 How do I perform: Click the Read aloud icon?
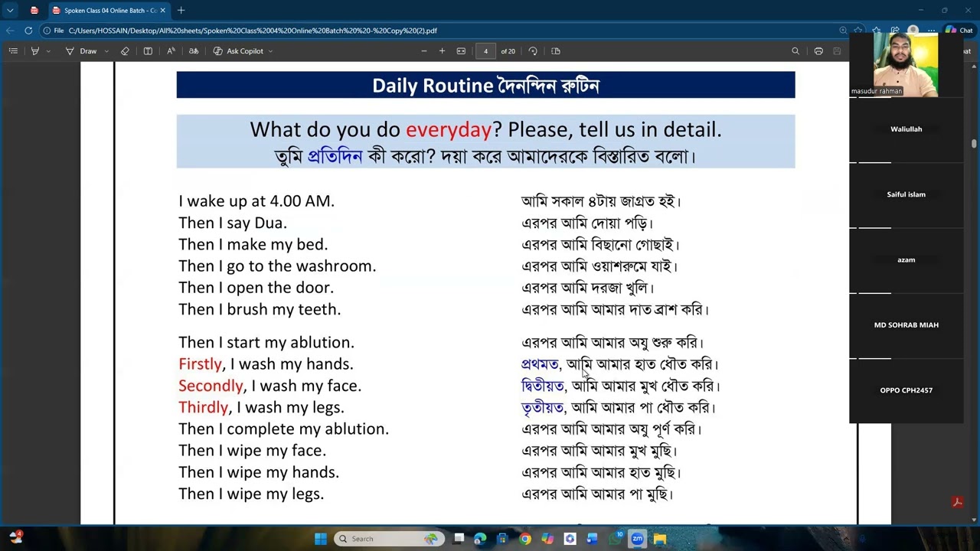tap(171, 51)
